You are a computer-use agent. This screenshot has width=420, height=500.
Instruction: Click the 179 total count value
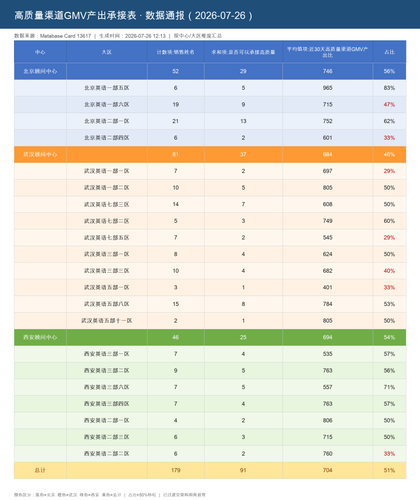click(x=176, y=470)
